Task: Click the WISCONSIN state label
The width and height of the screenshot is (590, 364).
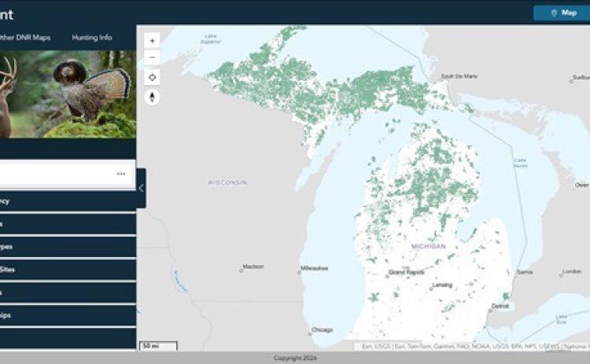Action: [227, 182]
